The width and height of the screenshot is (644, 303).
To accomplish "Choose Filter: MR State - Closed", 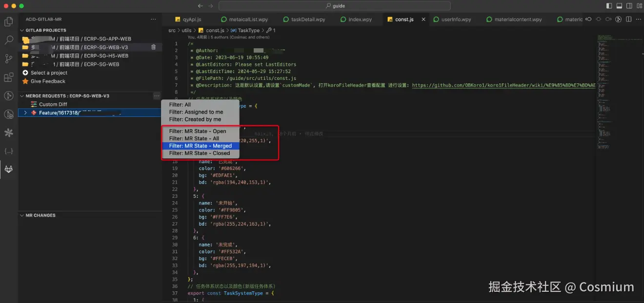I will pyautogui.click(x=201, y=153).
